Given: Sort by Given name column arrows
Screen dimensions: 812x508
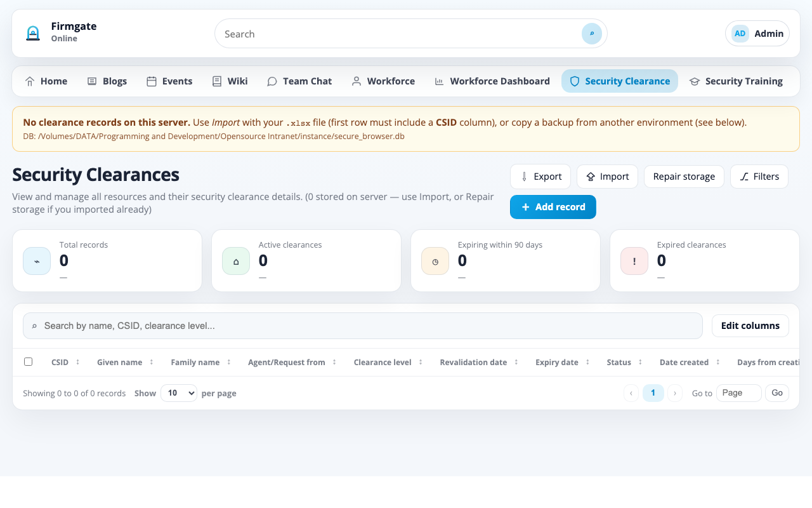Looking at the screenshot, I should point(151,362).
